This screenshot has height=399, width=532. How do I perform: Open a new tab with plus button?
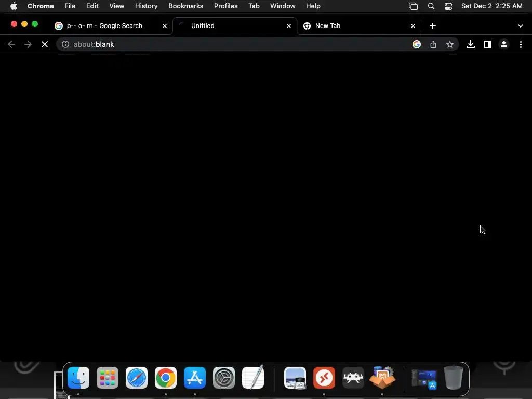click(x=433, y=26)
